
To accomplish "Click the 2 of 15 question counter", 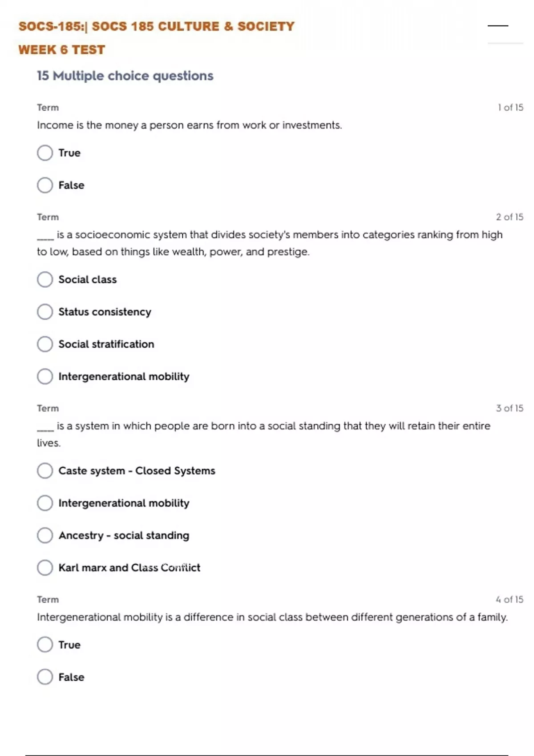I will pyautogui.click(x=510, y=217).
